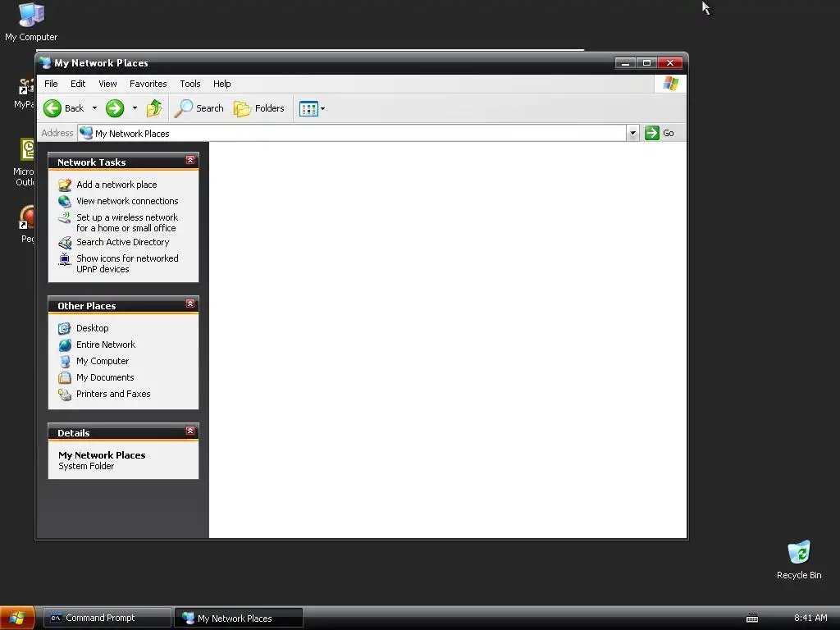Screen dimensions: 840x630
Task: Click Add a network place link
Action: click(x=116, y=185)
